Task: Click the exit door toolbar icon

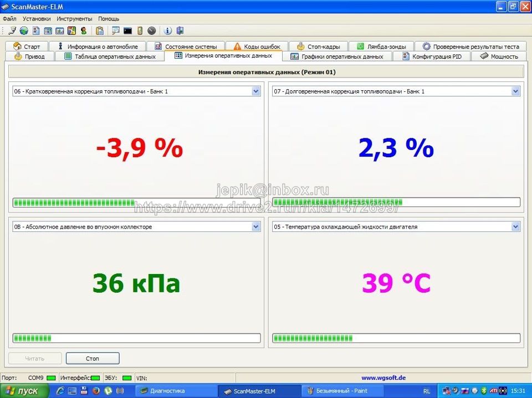Action: coord(180,31)
